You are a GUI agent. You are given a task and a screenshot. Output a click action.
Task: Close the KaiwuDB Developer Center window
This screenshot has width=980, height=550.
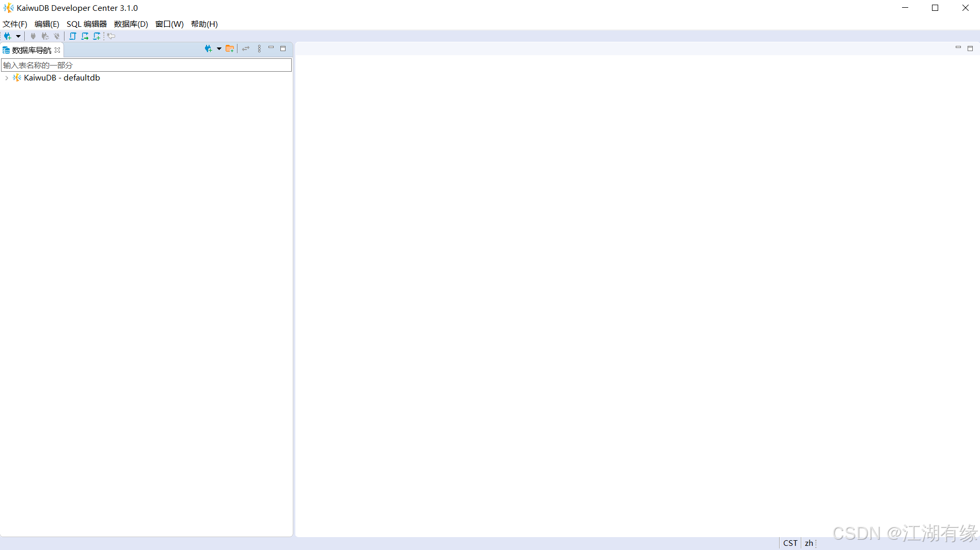[965, 8]
